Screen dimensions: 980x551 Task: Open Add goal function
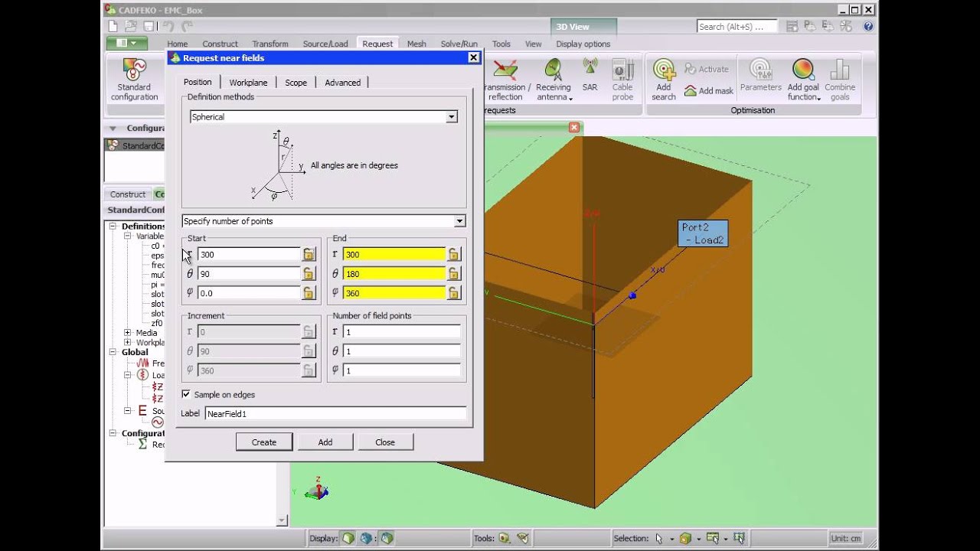coord(803,80)
